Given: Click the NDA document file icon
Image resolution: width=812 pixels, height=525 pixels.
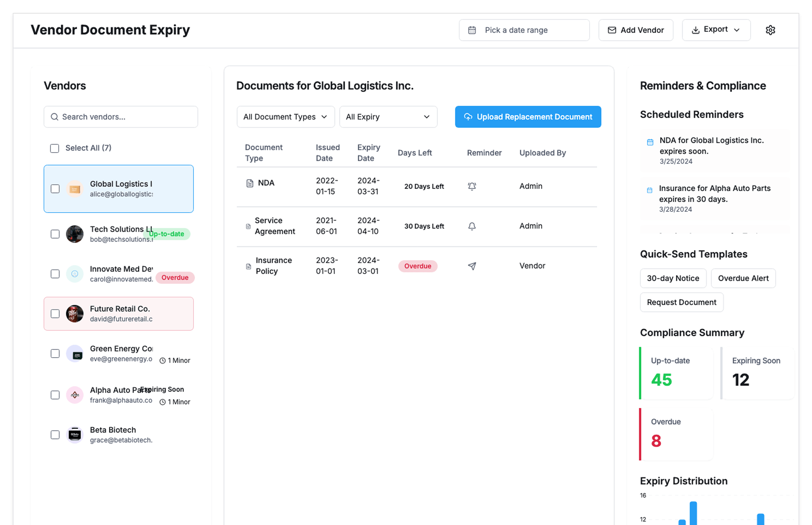Looking at the screenshot, I should pyautogui.click(x=250, y=183).
